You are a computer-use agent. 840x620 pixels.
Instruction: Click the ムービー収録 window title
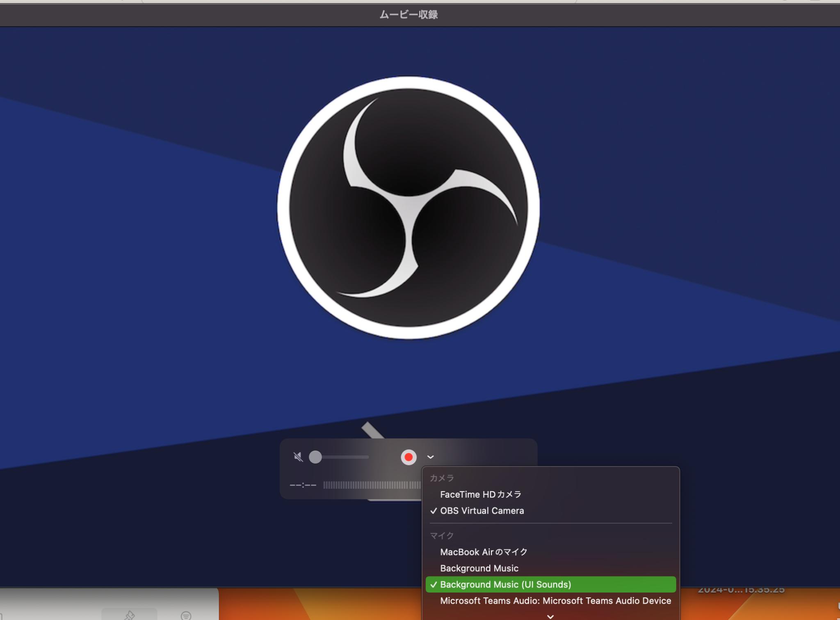(409, 15)
